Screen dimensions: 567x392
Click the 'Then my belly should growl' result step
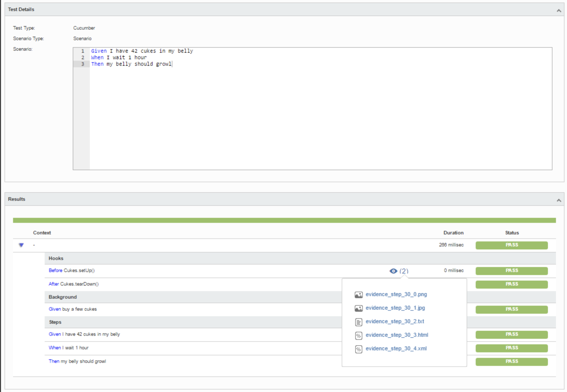tap(77, 361)
